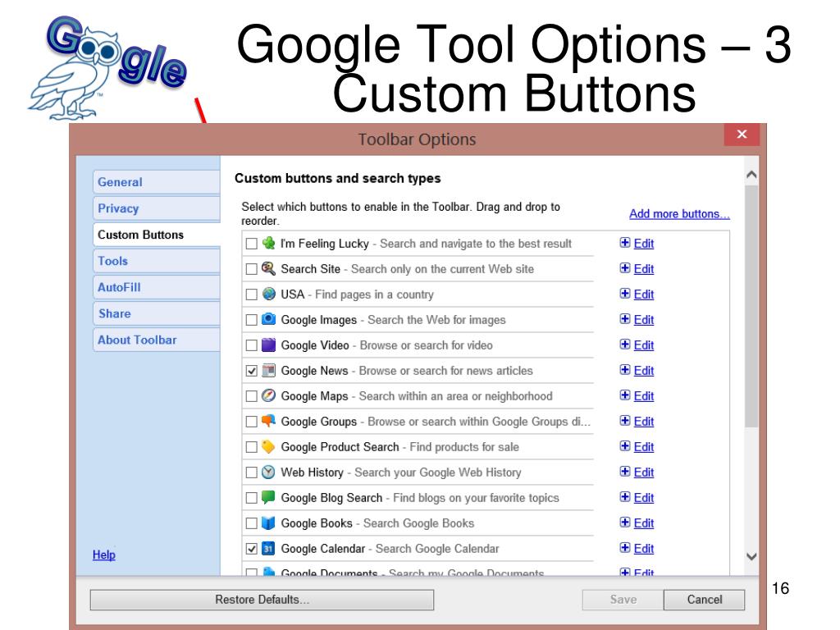Image resolution: width=840 pixels, height=630 pixels.
Task: Click the USA globe icon
Action: click(x=268, y=294)
